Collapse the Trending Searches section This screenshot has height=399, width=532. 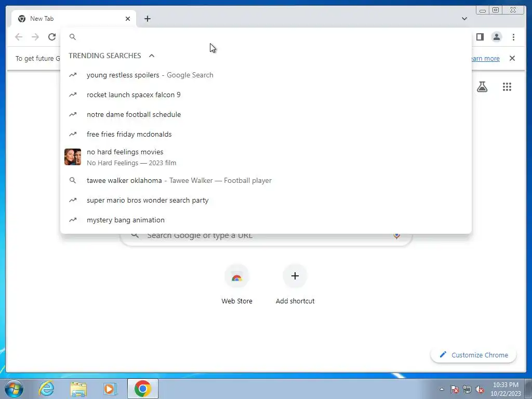pos(152,56)
